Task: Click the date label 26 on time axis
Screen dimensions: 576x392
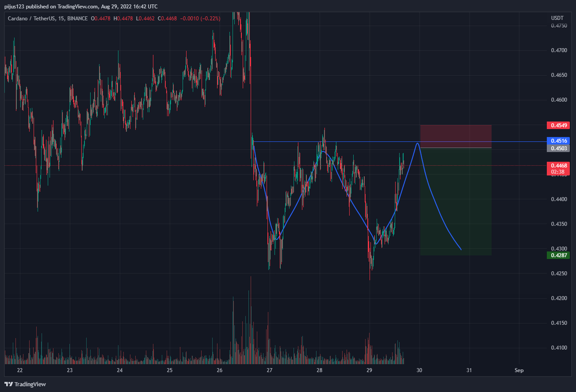Action: click(219, 370)
